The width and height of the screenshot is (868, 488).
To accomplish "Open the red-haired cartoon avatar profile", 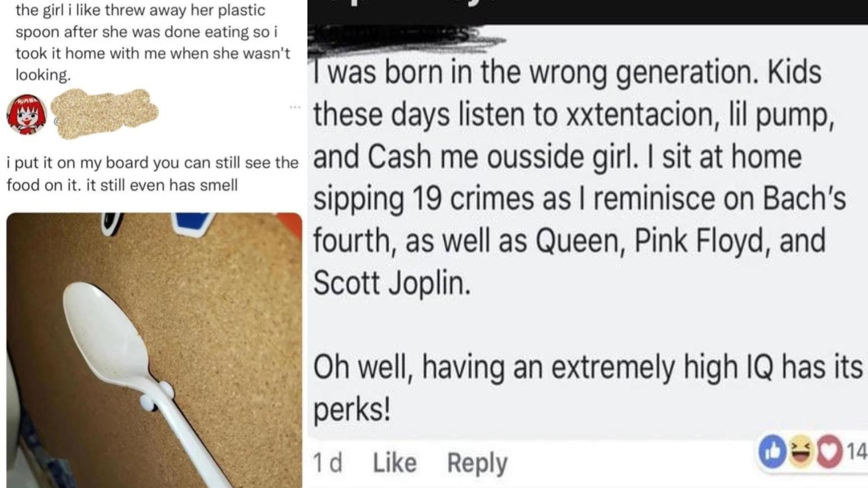I will pyautogui.click(x=26, y=114).
